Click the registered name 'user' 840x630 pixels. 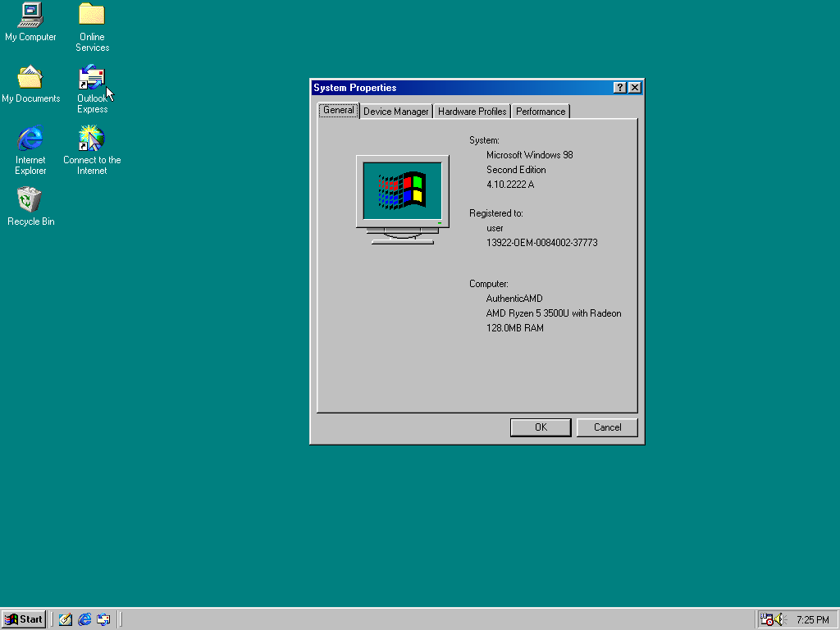[x=495, y=228]
